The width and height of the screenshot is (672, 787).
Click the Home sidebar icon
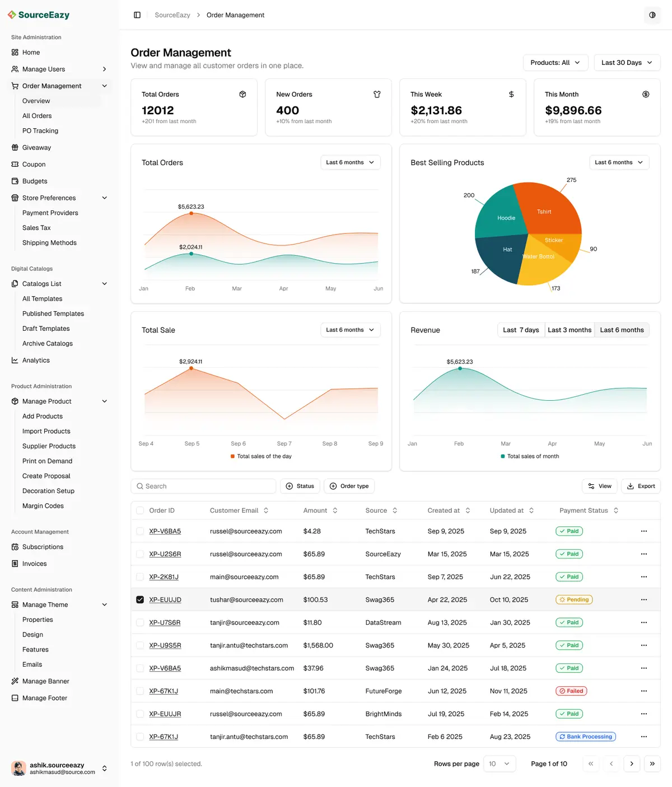tap(15, 53)
